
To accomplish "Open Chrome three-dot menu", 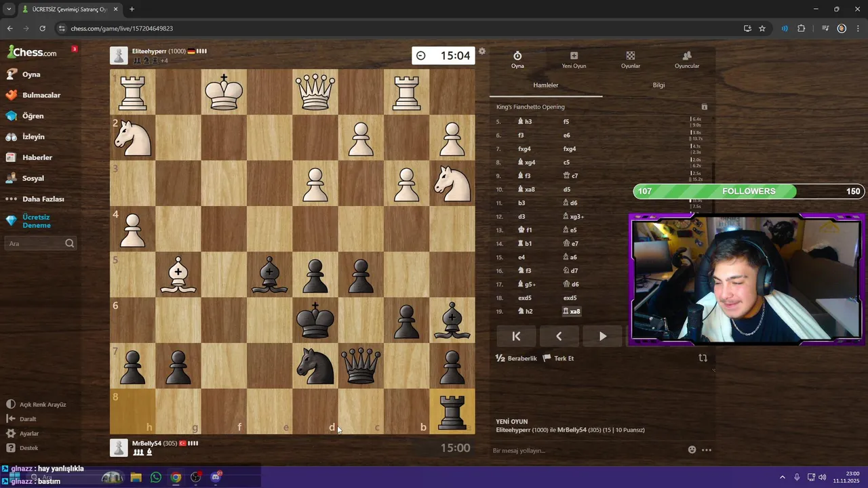I will [x=858, y=28].
